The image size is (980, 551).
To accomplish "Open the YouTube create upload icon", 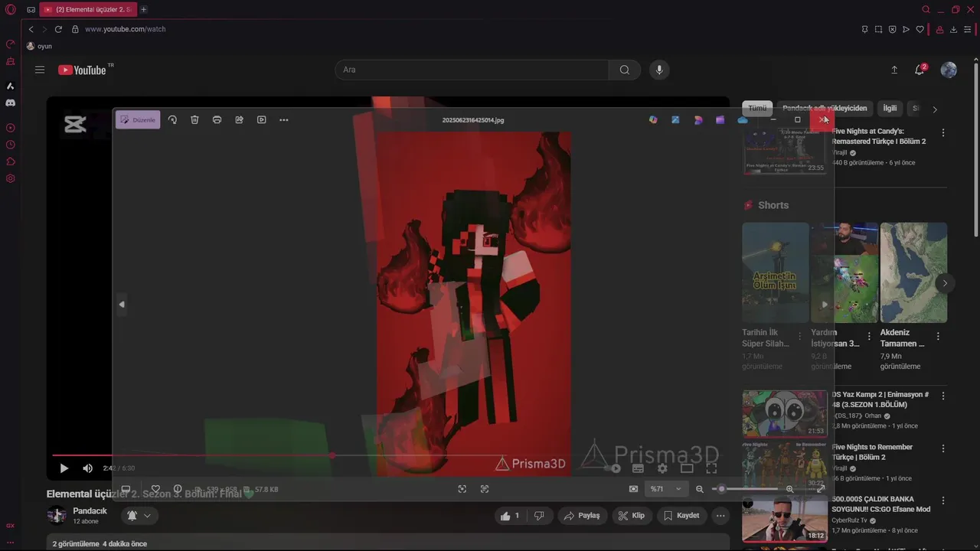I will click(894, 70).
